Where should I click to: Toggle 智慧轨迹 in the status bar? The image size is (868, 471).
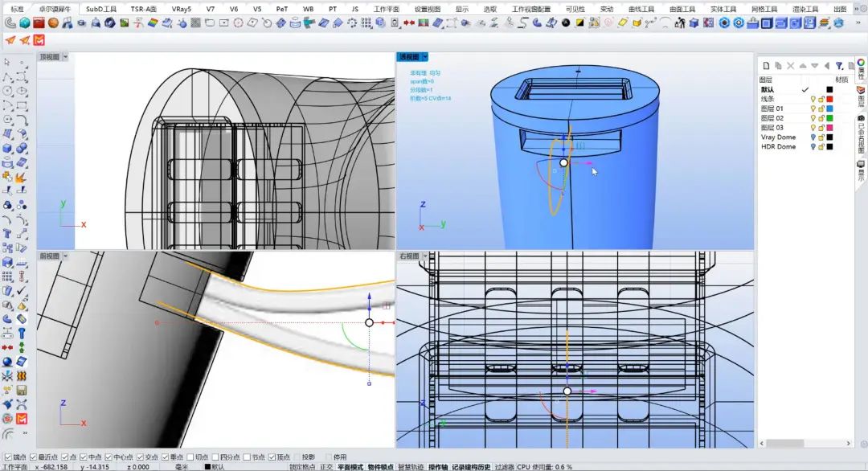click(x=411, y=467)
